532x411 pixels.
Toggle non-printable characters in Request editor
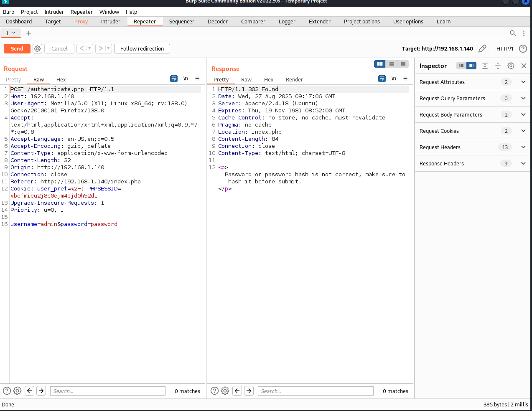(x=186, y=79)
